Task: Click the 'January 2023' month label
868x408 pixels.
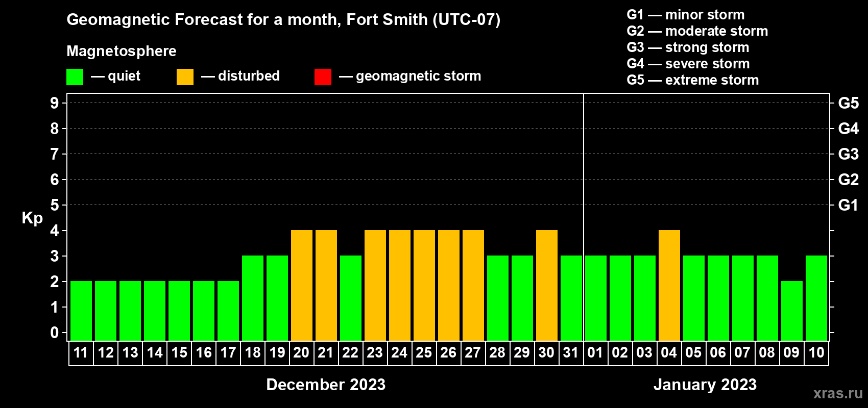Action: pyautogui.click(x=705, y=385)
